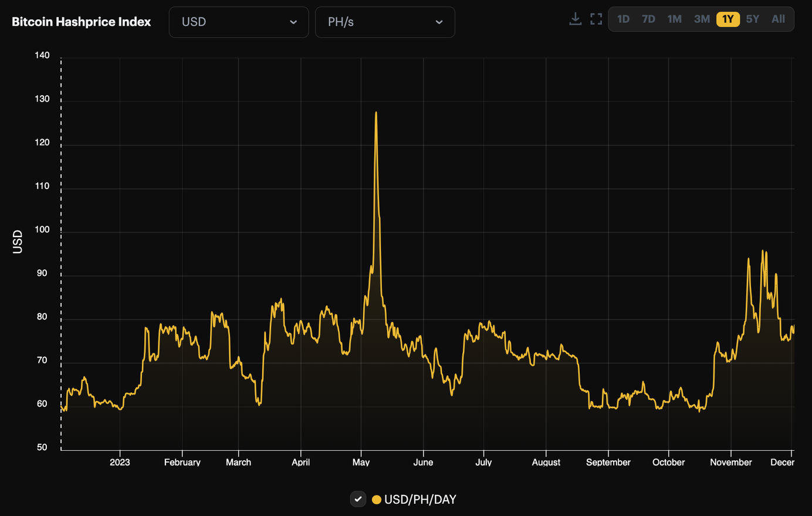Switch to the All time view

click(778, 19)
